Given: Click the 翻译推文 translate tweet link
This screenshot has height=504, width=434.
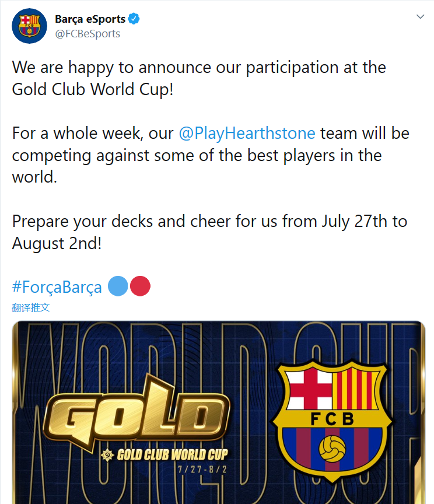Looking at the screenshot, I should point(31,307).
